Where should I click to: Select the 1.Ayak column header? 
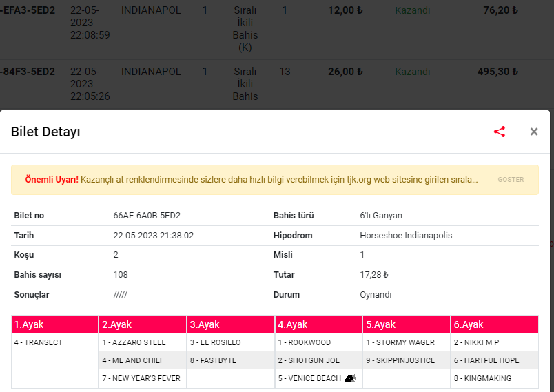pyautogui.click(x=54, y=324)
